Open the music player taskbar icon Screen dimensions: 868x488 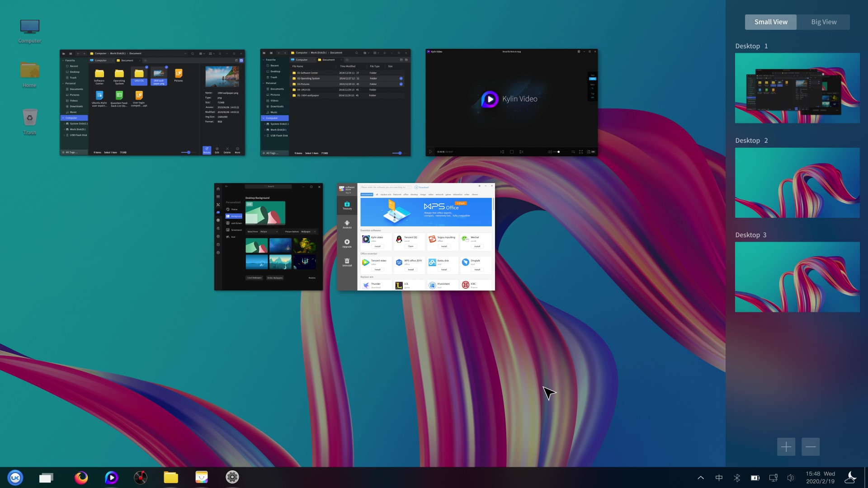(141, 477)
